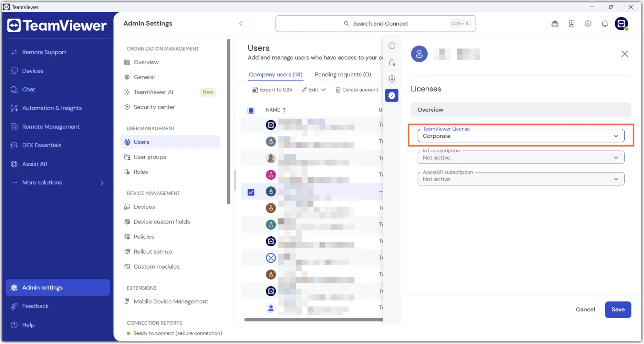This screenshot has width=644, height=344.
Task: Sort by the NAME column header
Action: coord(276,110)
